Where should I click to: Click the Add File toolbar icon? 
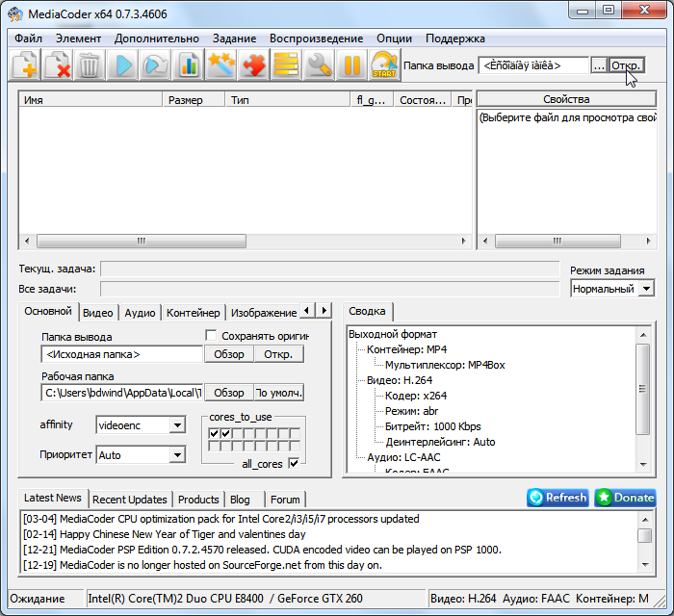24,65
